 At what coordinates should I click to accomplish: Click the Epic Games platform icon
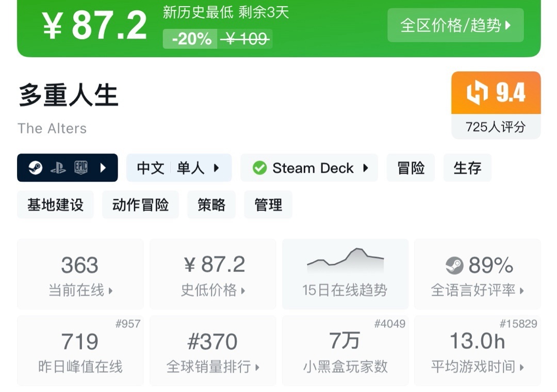click(80, 168)
